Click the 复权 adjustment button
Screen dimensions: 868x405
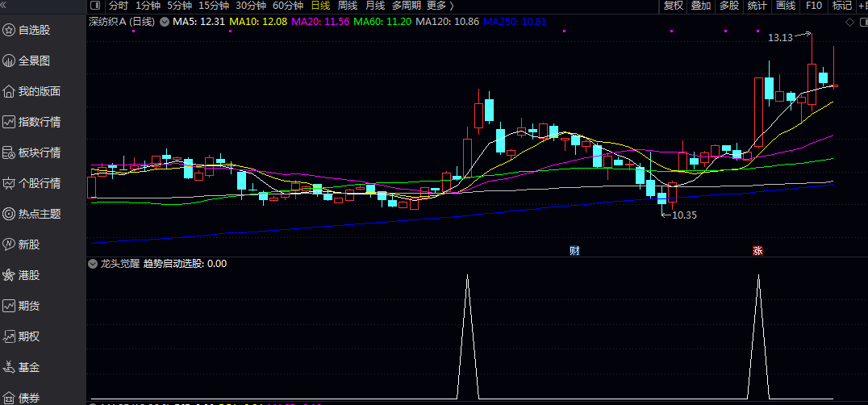[674, 6]
